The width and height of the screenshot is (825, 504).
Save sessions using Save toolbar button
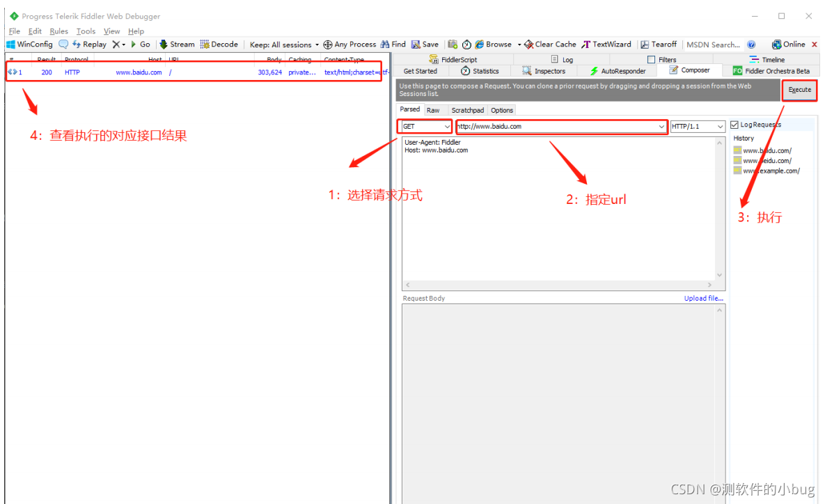click(425, 44)
